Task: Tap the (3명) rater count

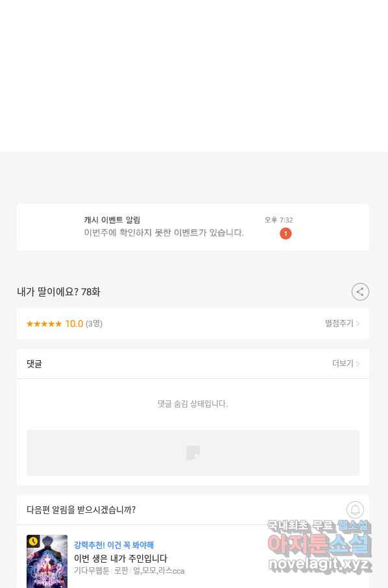Action: (94, 324)
